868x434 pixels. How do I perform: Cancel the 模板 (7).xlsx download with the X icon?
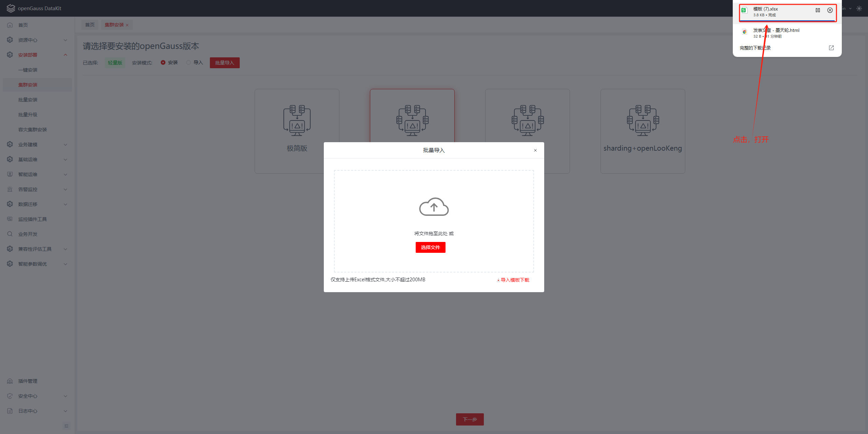tap(830, 10)
